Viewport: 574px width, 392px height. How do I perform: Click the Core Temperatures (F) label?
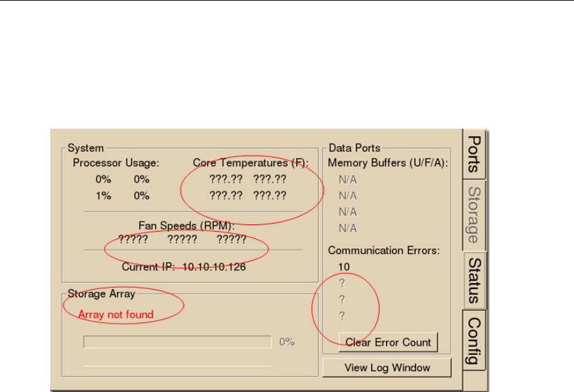click(251, 163)
